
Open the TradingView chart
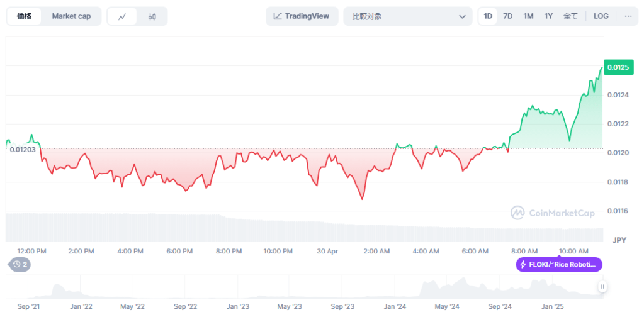tap(302, 16)
